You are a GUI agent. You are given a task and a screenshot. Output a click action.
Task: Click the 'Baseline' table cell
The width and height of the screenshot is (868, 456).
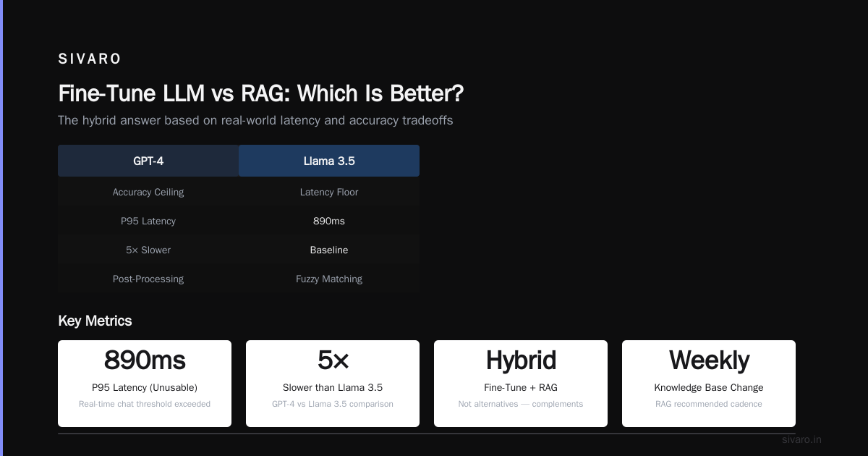329,250
